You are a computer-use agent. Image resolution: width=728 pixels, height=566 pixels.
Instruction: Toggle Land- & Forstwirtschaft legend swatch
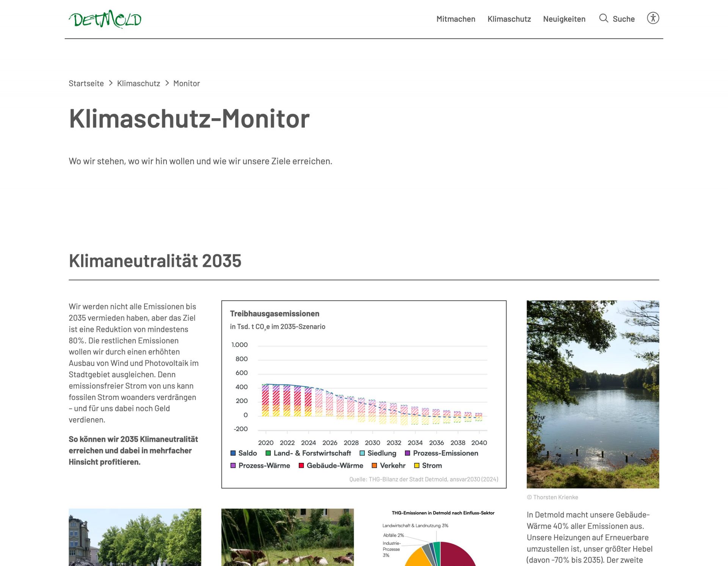click(268, 453)
